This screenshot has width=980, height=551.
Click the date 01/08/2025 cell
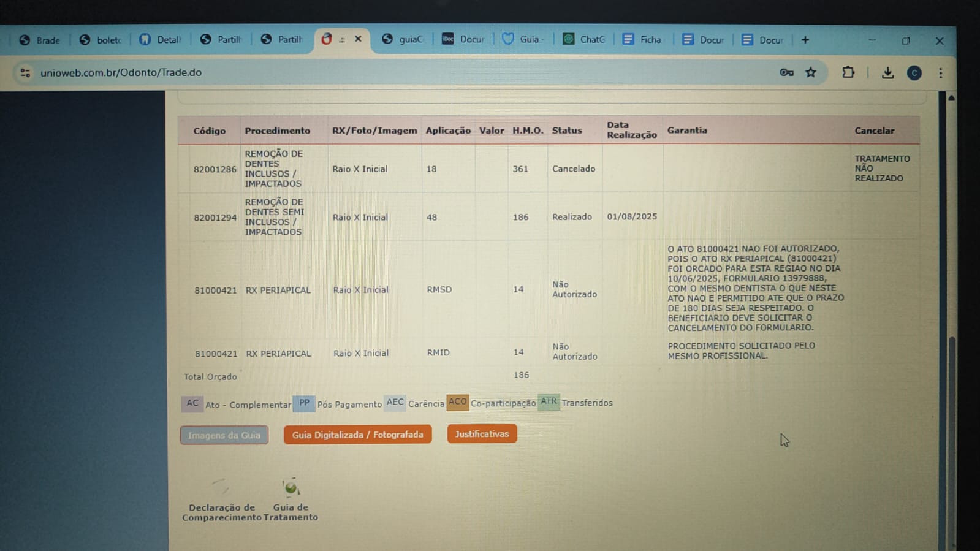click(x=632, y=216)
